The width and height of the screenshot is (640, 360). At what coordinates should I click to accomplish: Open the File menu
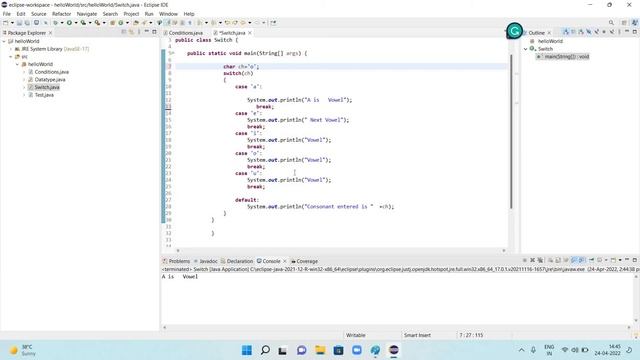(x=7, y=14)
